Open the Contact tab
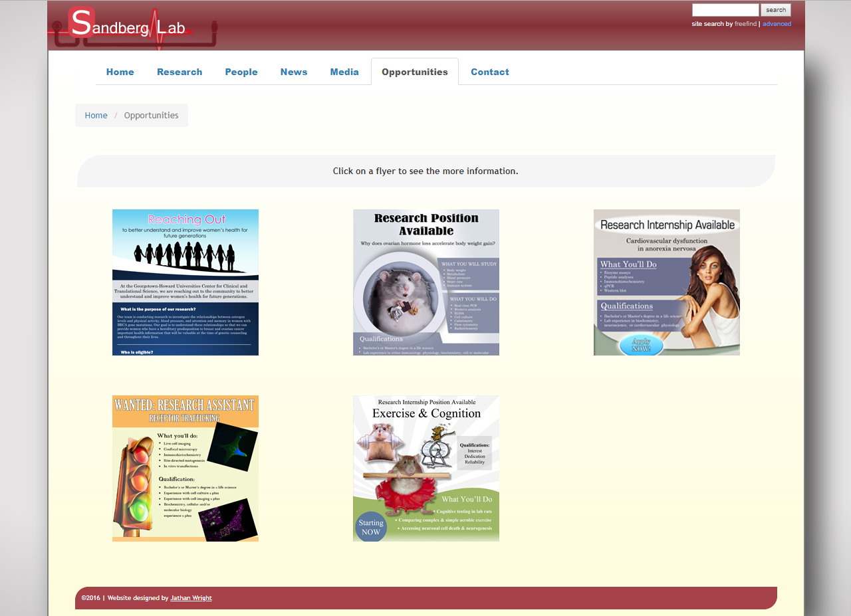Viewport: 851px width, 616px height. [489, 72]
